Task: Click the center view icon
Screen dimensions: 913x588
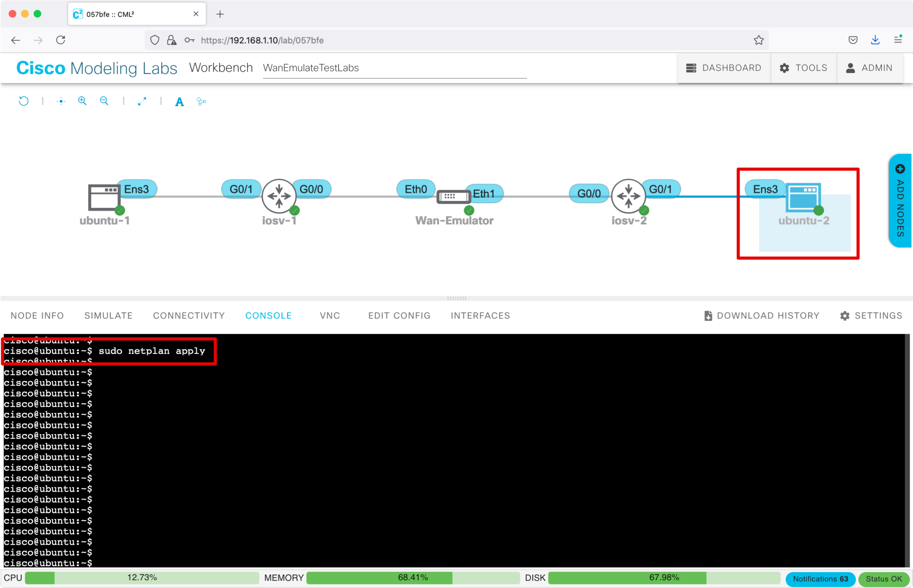Action: point(61,101)
